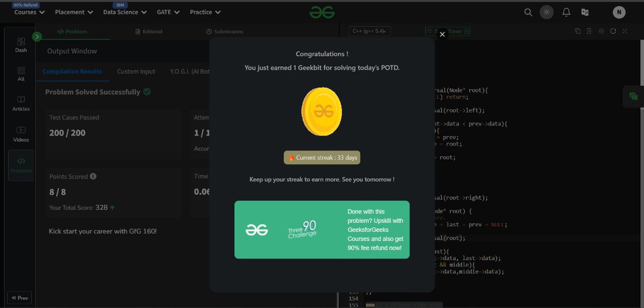Click the reset code icon

pyautogui.click(x=613, y=31)
